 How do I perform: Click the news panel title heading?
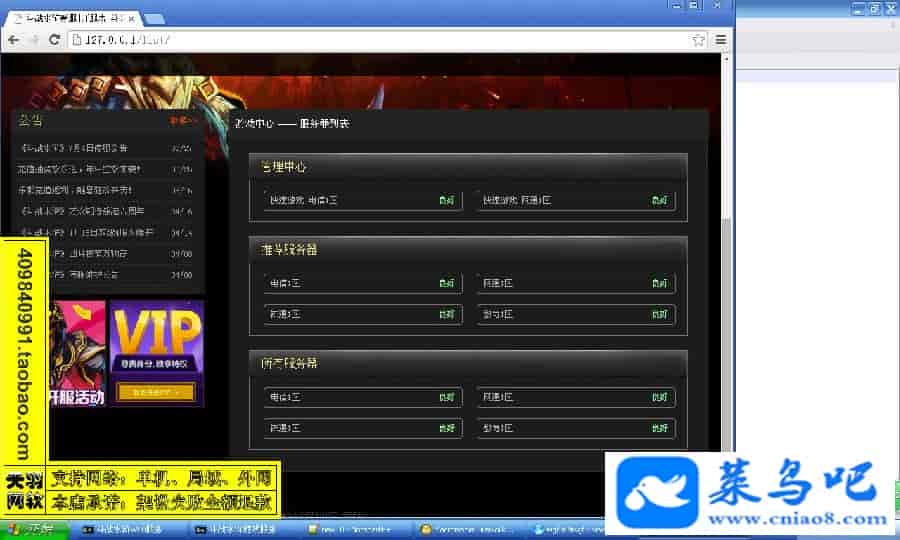(x=30, y=121)
